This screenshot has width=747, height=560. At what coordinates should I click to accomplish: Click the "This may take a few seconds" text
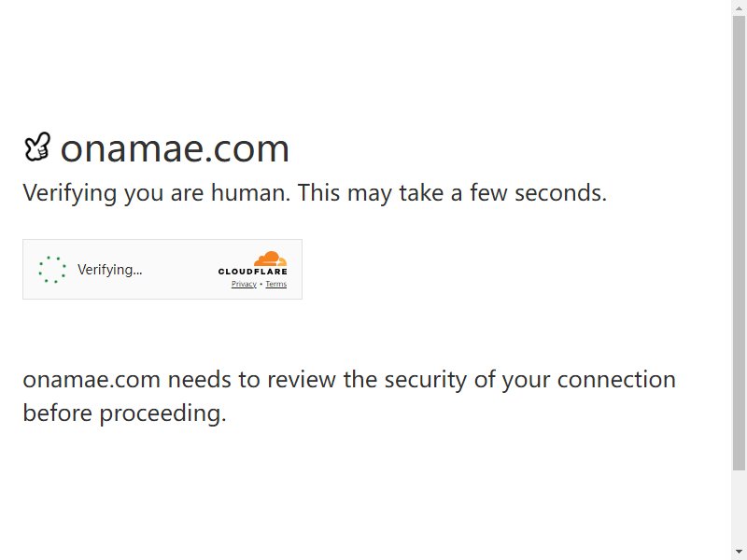452,193
